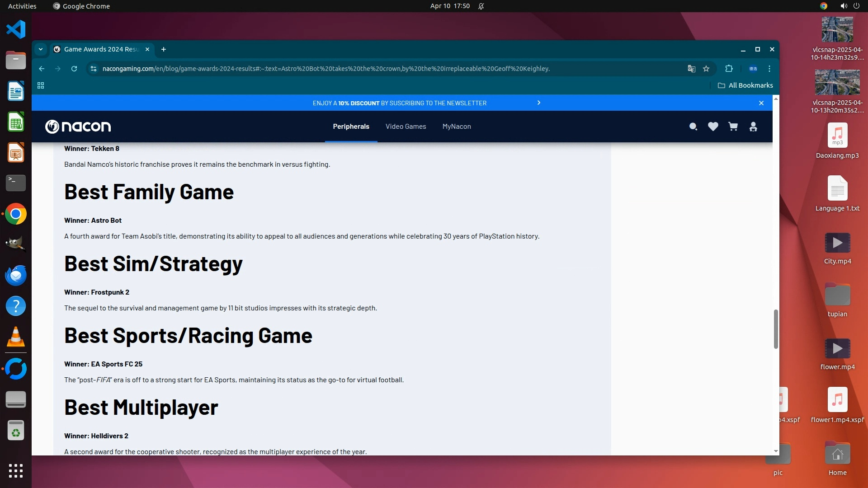Open the All Bookmarks folder

pyautogui.click(x=745, y=85)
